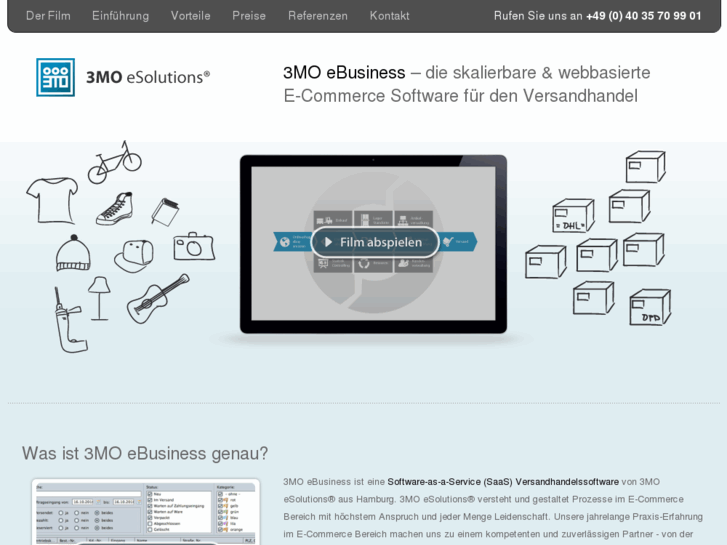Click the Einkauf forklift tile on tablet
This screenshot has height=545, width=727.
pyautogui.click(x=333, y=220)
